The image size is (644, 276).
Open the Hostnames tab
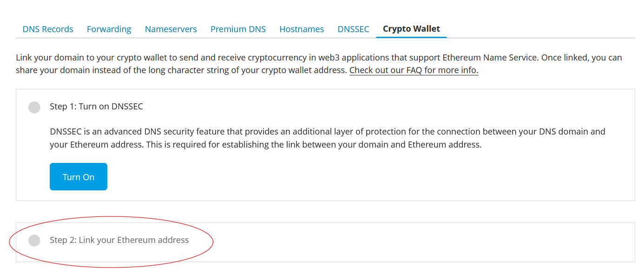(302, 29)
